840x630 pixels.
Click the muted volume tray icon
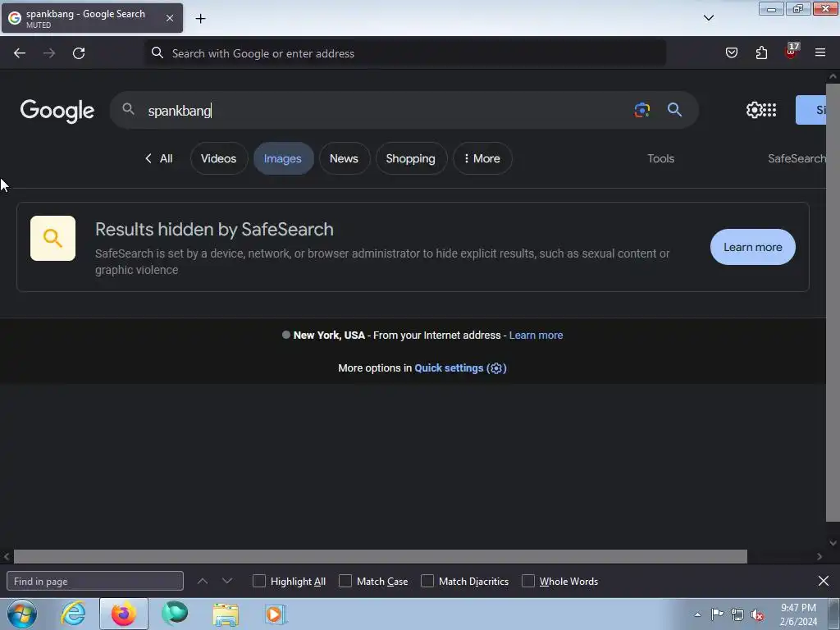point(757,614)
